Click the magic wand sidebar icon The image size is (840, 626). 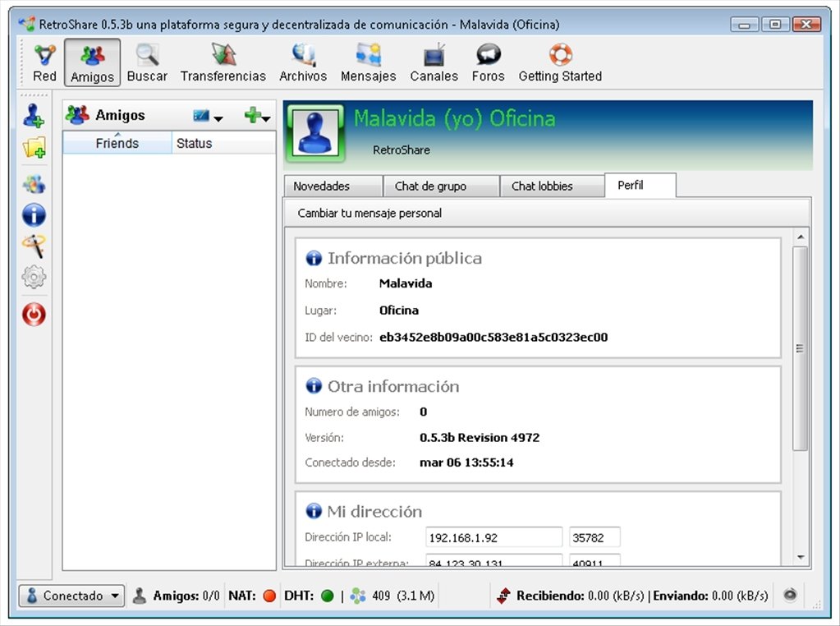[34, 246]
